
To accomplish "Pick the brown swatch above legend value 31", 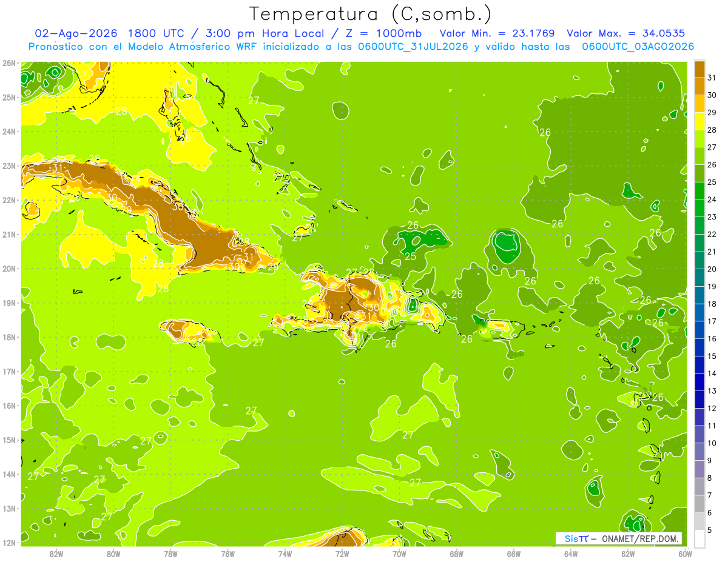I will point(699,69).
